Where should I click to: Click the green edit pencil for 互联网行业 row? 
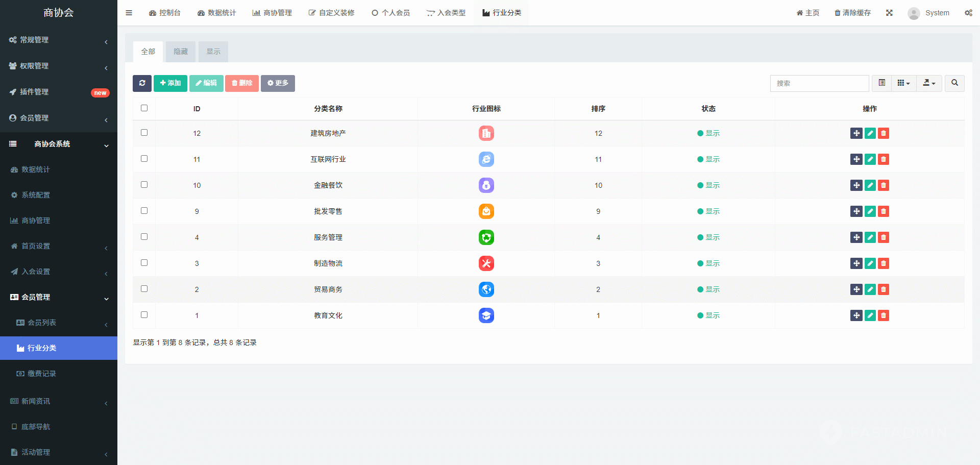(870, 159)
